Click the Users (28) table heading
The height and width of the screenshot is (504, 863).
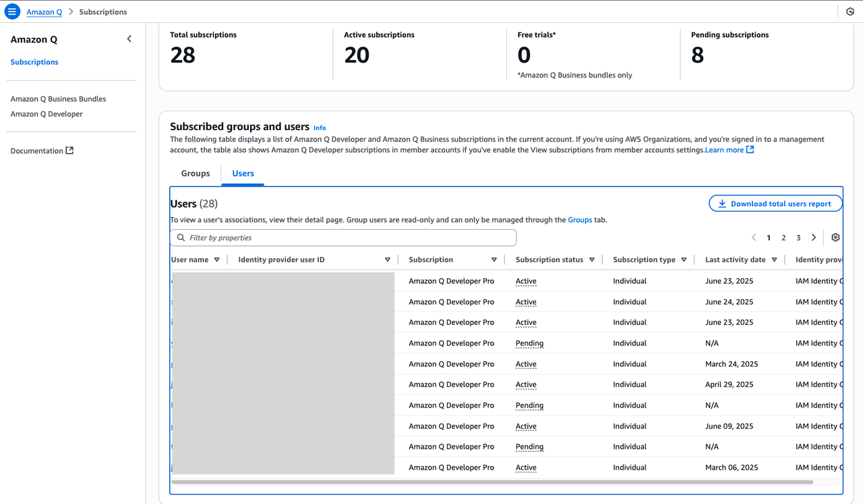pyautogui.click(x=194, y=203)
